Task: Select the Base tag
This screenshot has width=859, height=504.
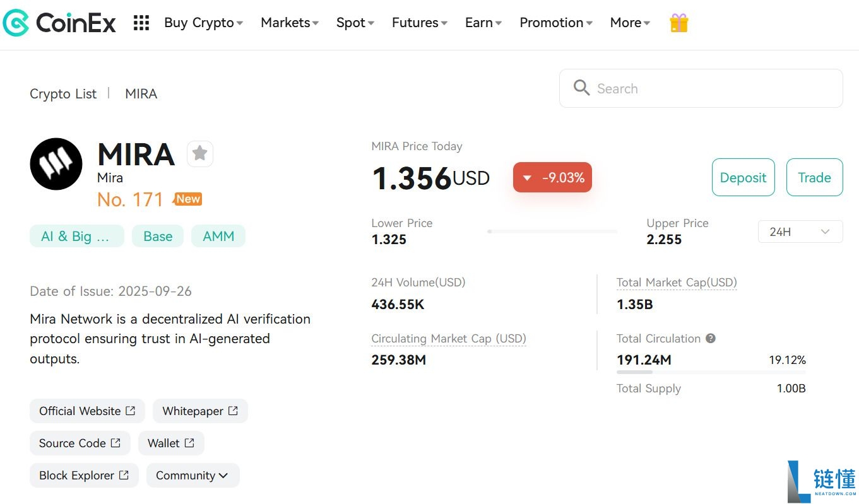Action: pos(158,236)
